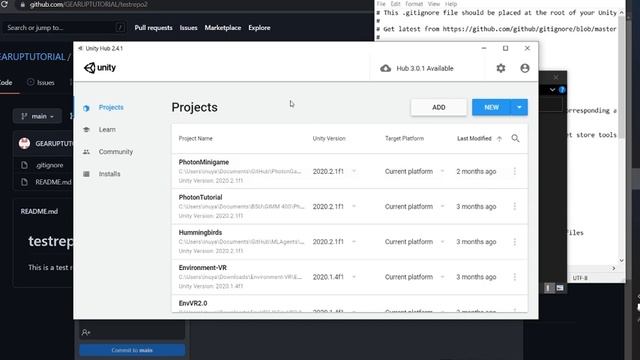This screenshot has height=360, width=640.
Task: Open Hummingbirds target platform dropdown
Action: pyautogui.click(x=442, y=242)
